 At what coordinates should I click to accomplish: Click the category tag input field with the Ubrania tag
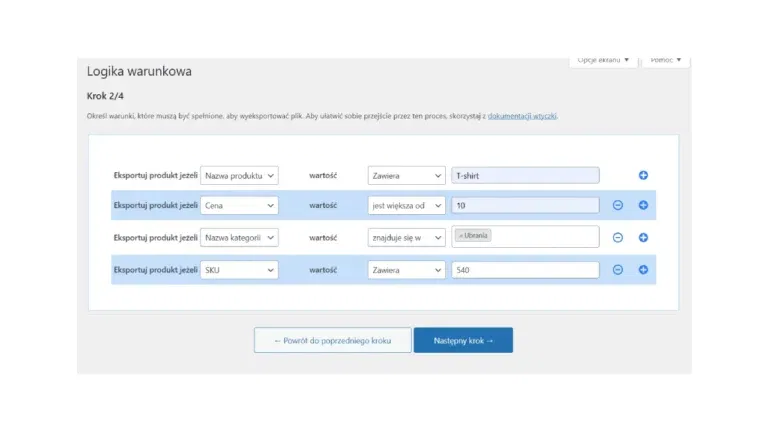(525, 237)
